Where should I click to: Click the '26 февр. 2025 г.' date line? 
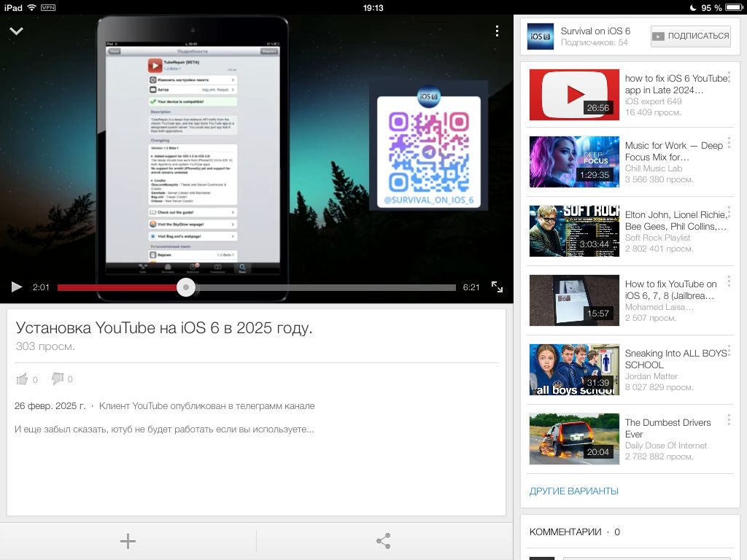coord(50,405)
